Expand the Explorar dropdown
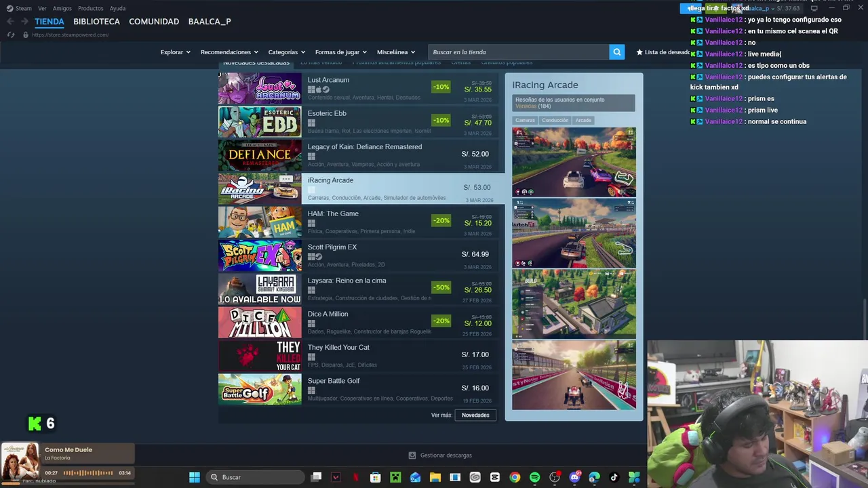 (175, 52)
